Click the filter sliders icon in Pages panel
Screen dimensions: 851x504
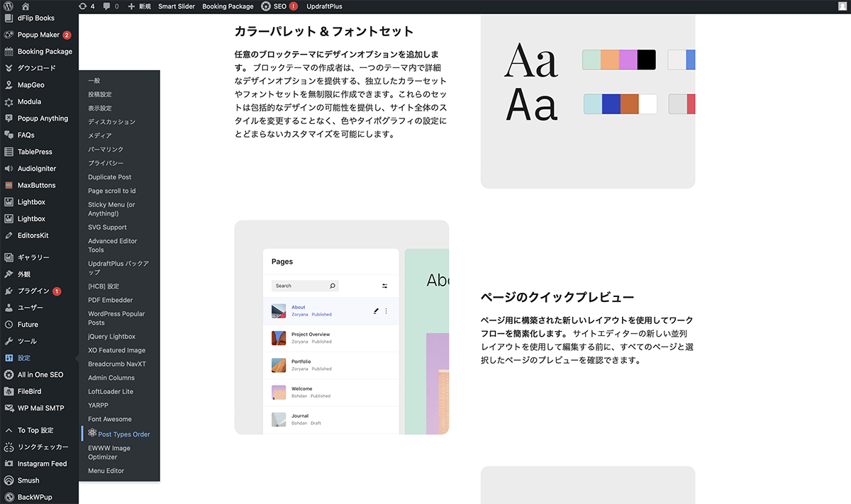(384, 286)
